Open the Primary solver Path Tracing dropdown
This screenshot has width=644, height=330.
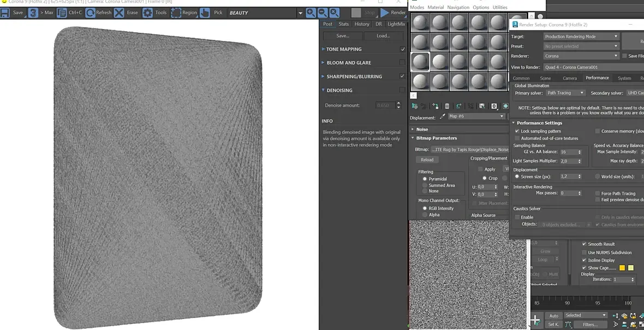pos(565,93)
